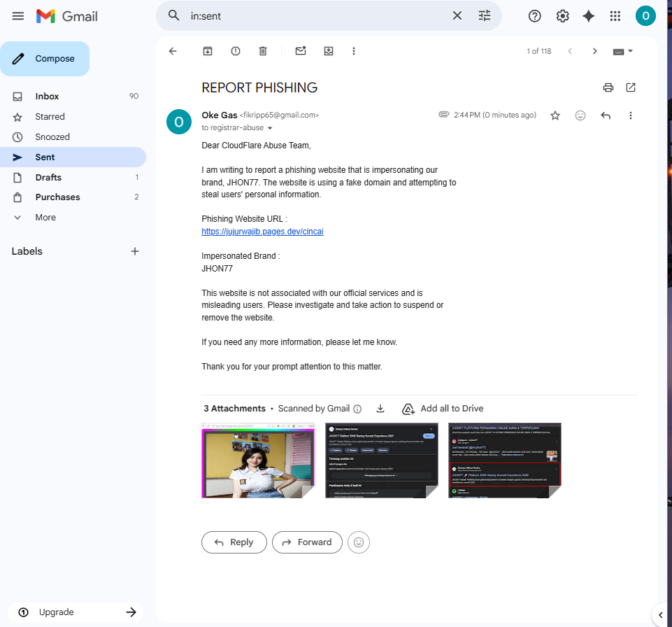Show the side panel arrow
This screenshot has width=672, height=627.
(x=660, y=615)
